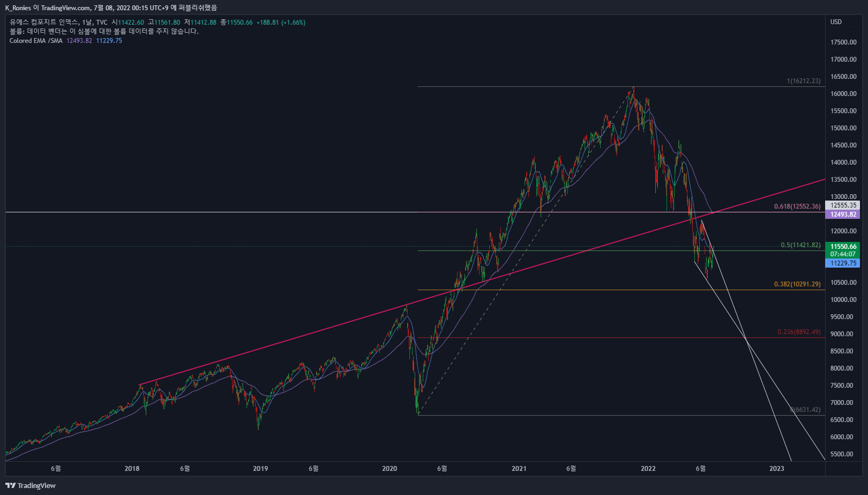Select the 0.618(12552.36) Fibonacci level label
The height and width of the screenshot is (495, 868).
797,206
